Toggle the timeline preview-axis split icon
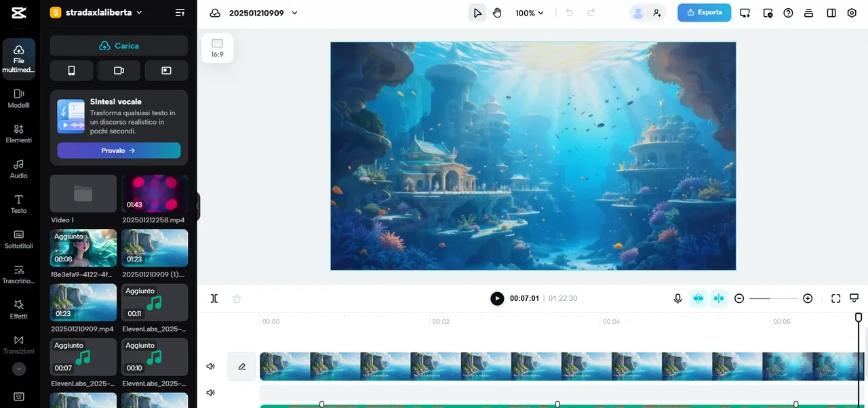 coord(719,298)
